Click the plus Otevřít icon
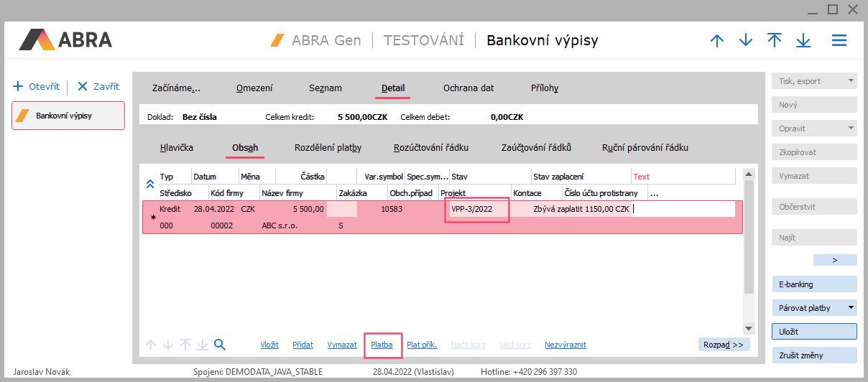This screenshot has width=868, height=382. tap(18, 86)
